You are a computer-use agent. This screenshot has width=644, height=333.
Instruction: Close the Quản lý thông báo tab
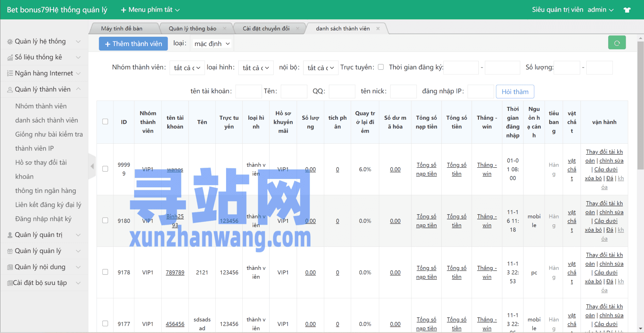[x=225, y=29]
